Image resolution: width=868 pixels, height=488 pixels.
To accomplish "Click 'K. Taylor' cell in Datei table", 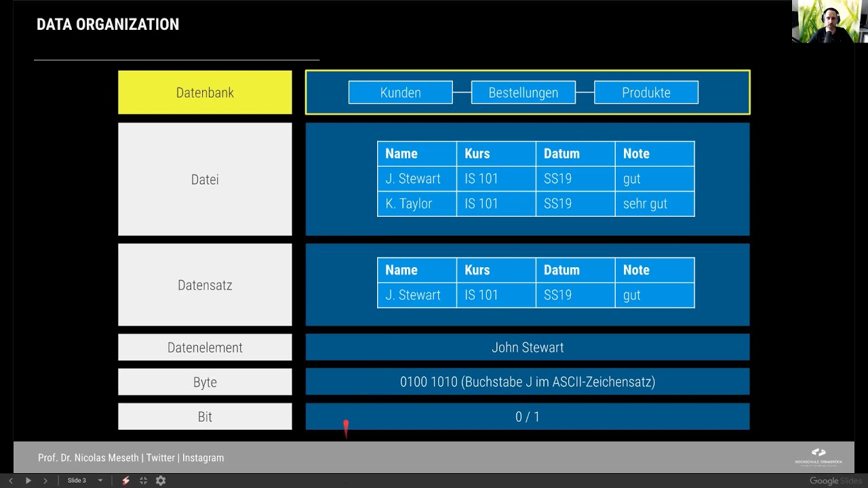I will (x=417, y=203).
